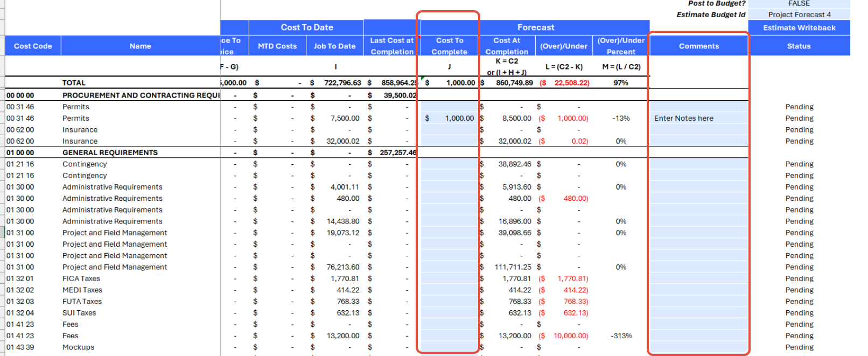Select the TOTAL row label cell
Image resolution: width=868 pixels, height=356 pixels.
[74, 83]
